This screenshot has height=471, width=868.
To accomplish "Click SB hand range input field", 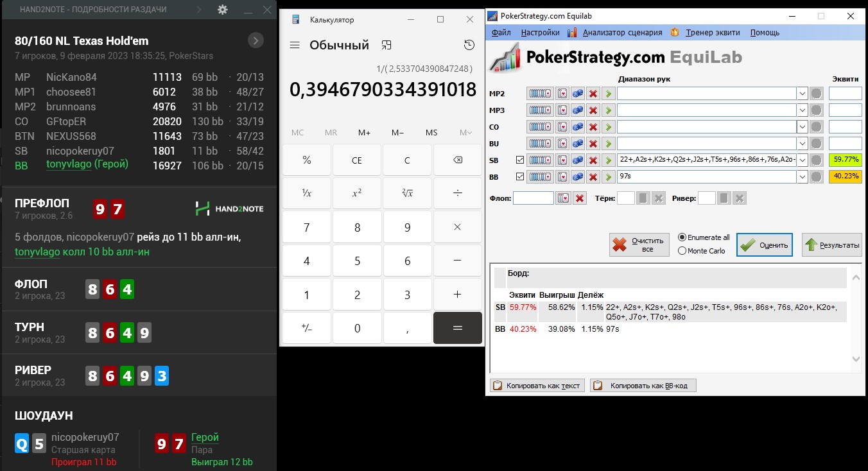I will (706, 160).
